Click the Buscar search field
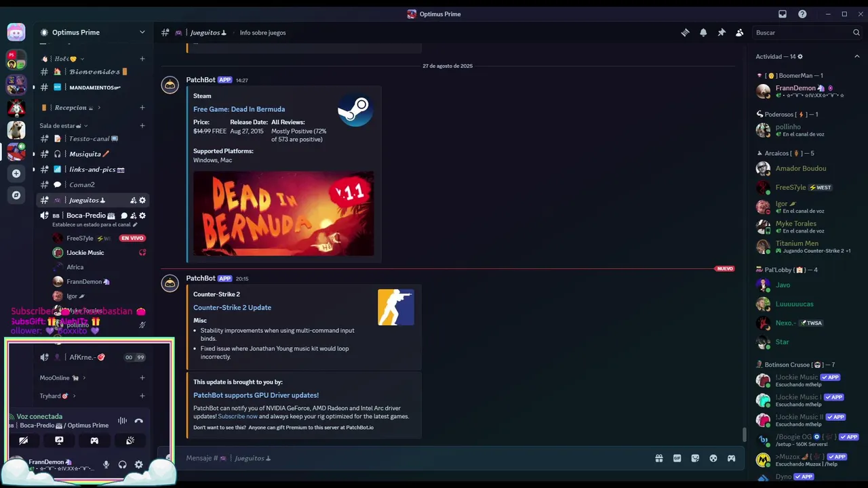 807,33
